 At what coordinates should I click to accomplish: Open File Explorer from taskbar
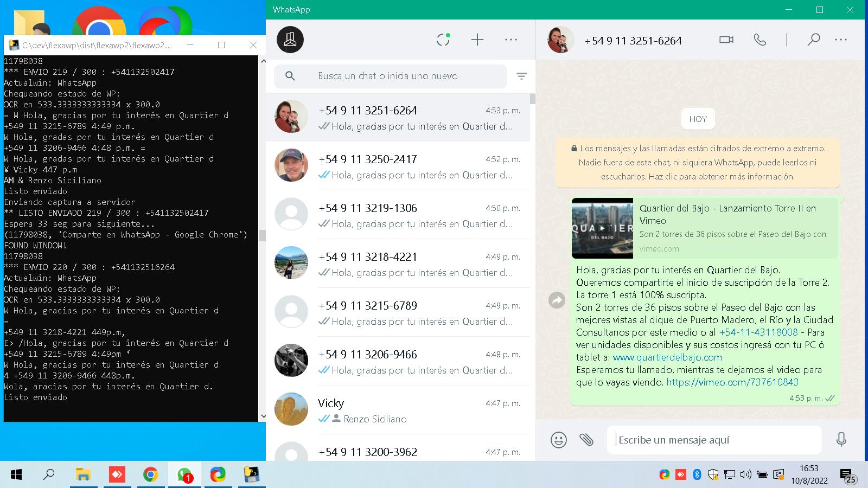click(x=83, y=475)
